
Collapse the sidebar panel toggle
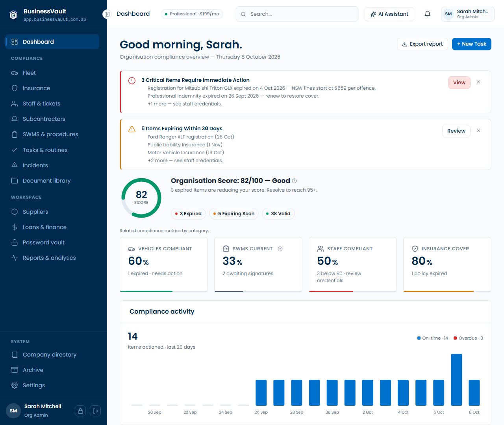[x=107, y=14]
